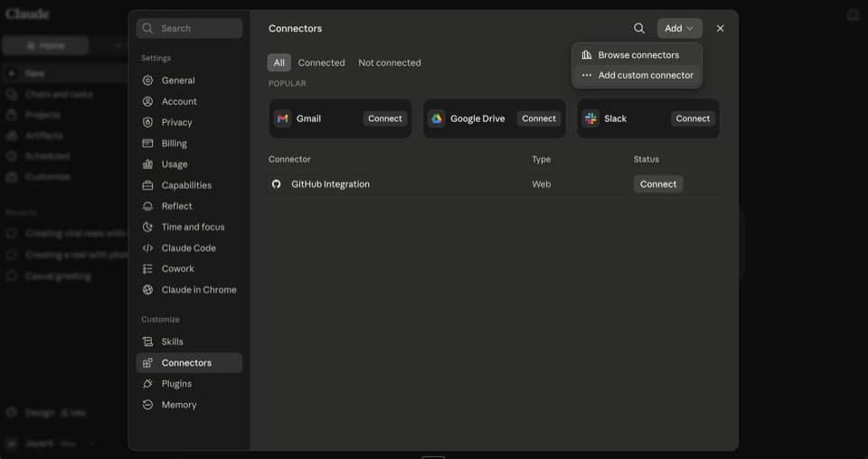868x459 pixels.
Task: Open General settings gear icon
Action: 147,80
